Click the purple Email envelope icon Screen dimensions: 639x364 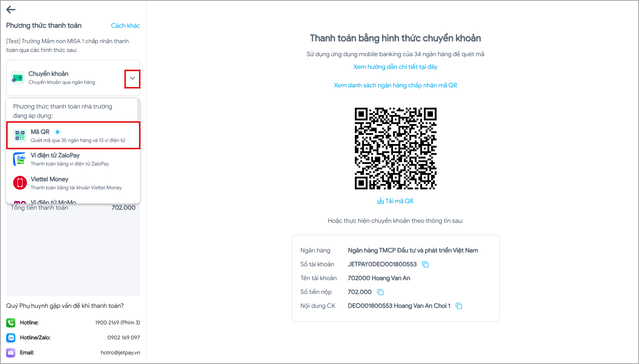point(11,352)
